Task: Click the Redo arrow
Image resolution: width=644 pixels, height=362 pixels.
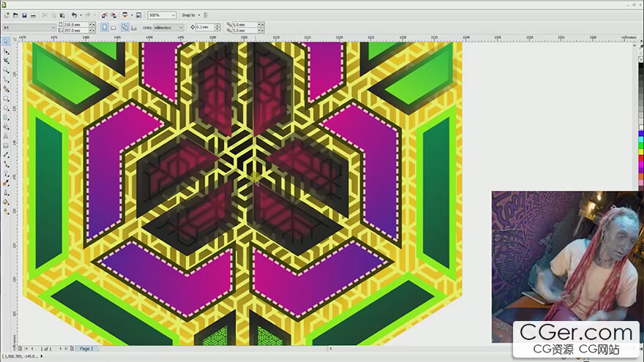Action: click(88, 15)
